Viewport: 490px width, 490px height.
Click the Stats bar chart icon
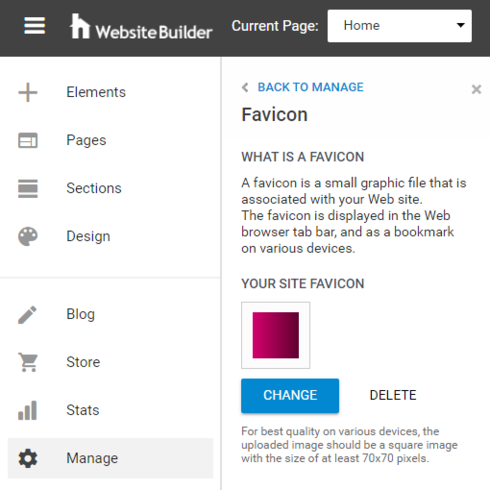[27, 410]
